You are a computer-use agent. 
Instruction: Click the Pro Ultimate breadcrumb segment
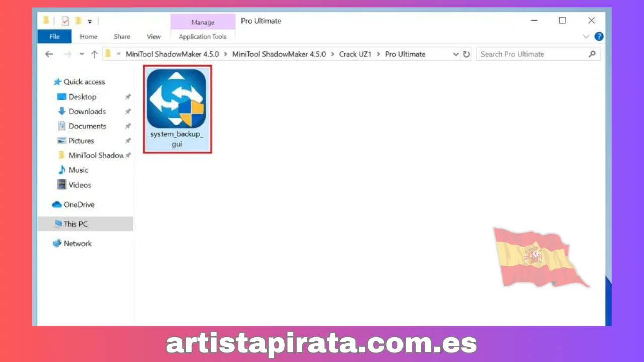(x=406, y=54)
